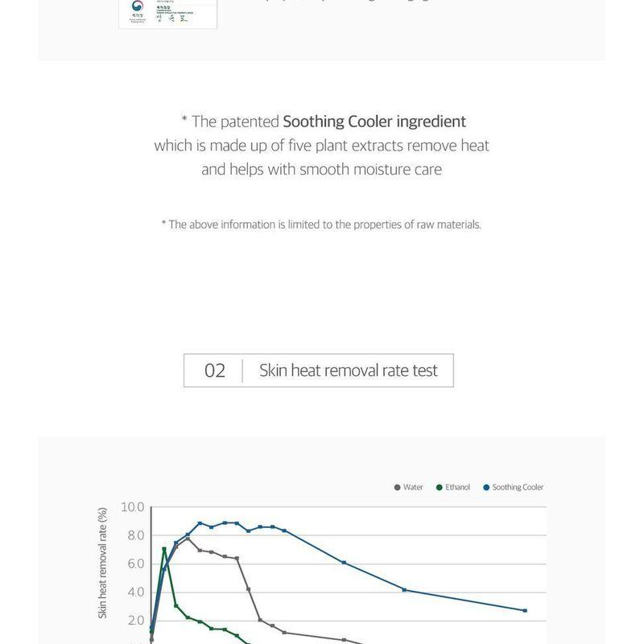644x644 pixels.
Task: Select the Water legend label
Action: [x=413, y=487]
